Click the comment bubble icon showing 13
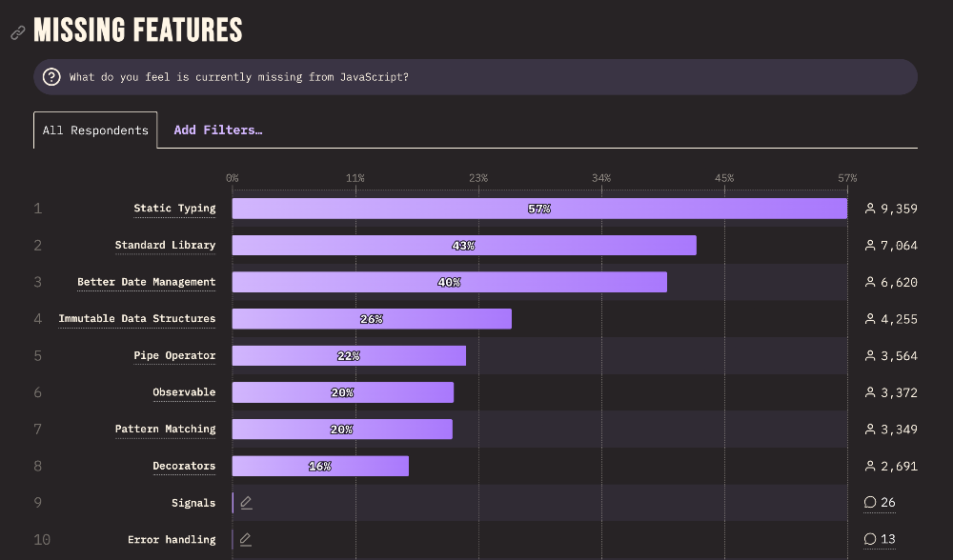Viewport: 953px width, 560px height. coord(869,539)
